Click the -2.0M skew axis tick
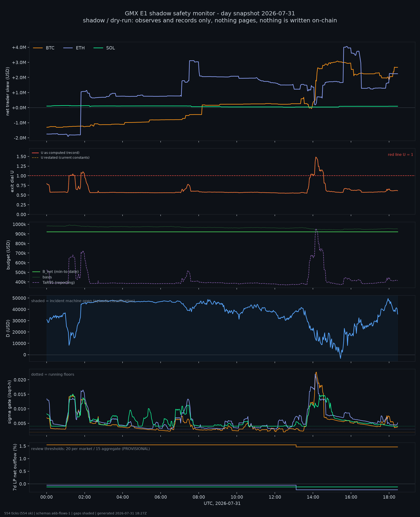The width and height of the screenshot is (420, 517). (x=20, y=138)
